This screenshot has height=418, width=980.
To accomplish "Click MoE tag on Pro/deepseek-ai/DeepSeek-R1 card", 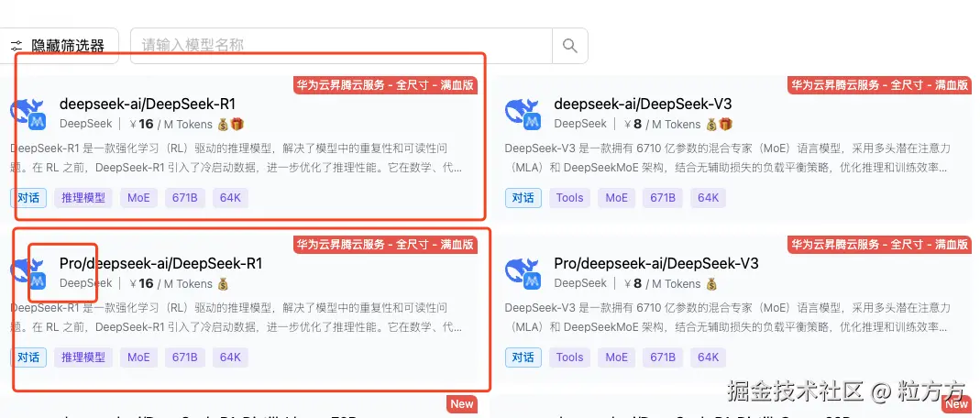I will pyautogui.click(x=138, y=357).
